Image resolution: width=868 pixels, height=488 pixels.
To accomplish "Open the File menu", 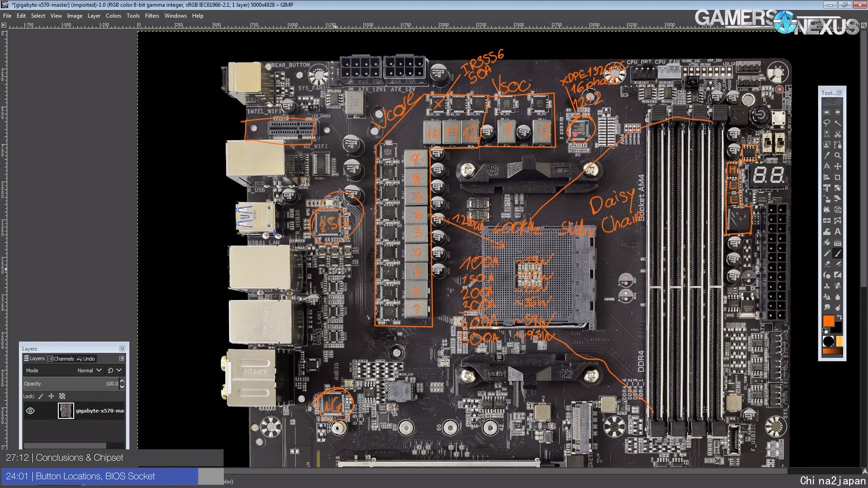I will click(x=7, y=16).
